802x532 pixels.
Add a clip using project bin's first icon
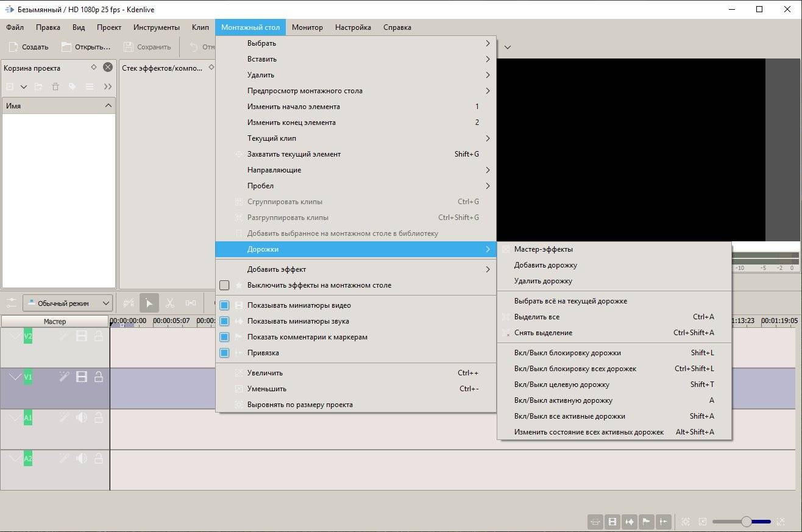(10, 87)
